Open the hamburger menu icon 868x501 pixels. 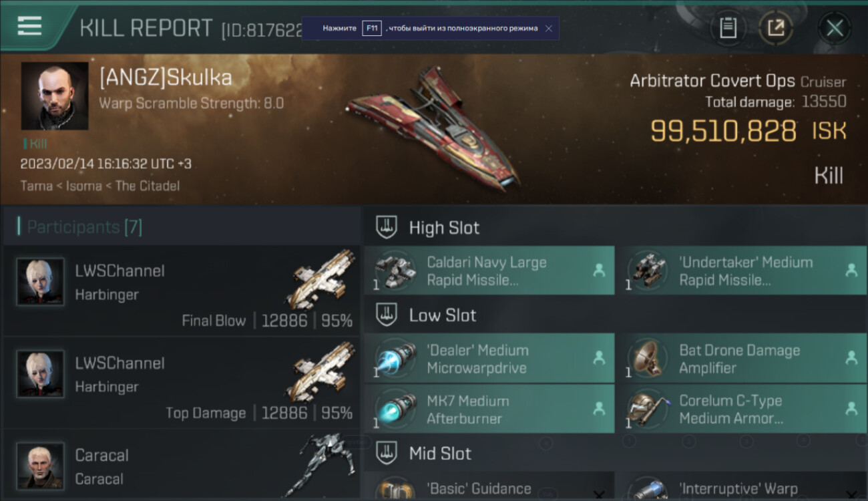coord(29,26)
